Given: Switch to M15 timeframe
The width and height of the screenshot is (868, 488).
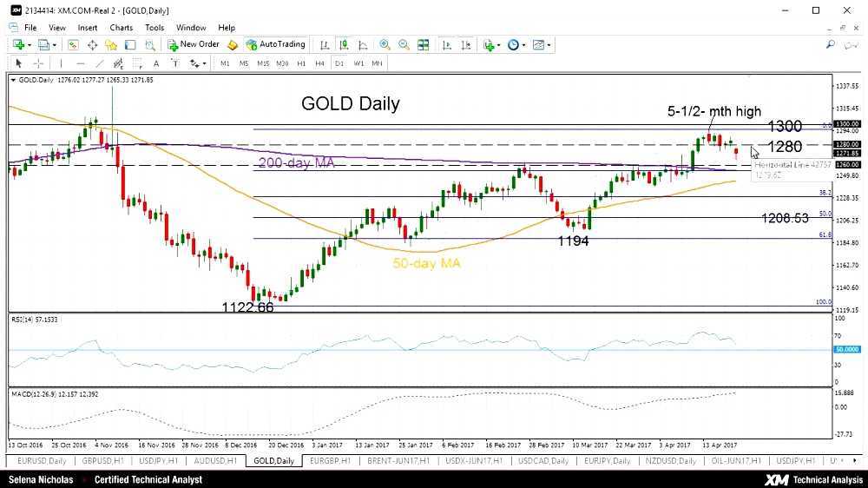Looking at the screenshot, I should point(263,63).
